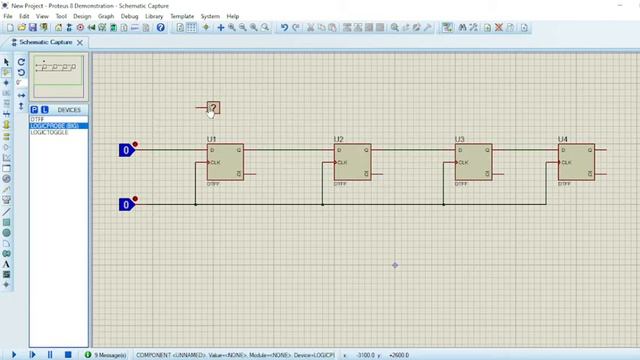Flip horizontally with the X-mirror arrow
The width and height of the screenshot is (640, 360).
21,95
